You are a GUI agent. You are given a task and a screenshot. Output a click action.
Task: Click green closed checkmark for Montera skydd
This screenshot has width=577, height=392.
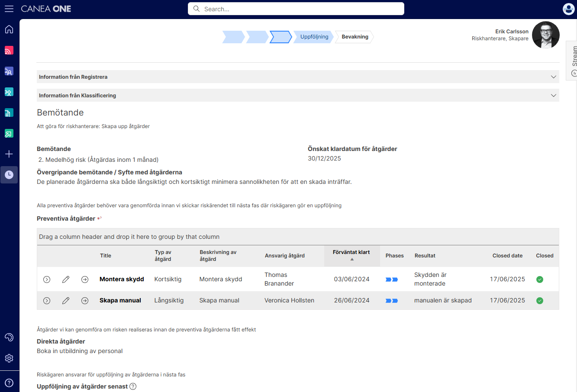coord(540,280)
